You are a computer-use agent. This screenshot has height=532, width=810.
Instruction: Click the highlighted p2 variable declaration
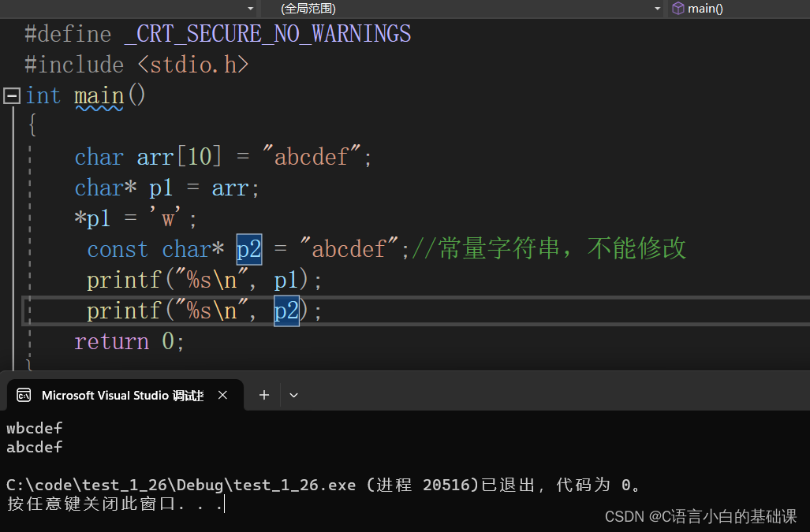(x=249, y=249)
